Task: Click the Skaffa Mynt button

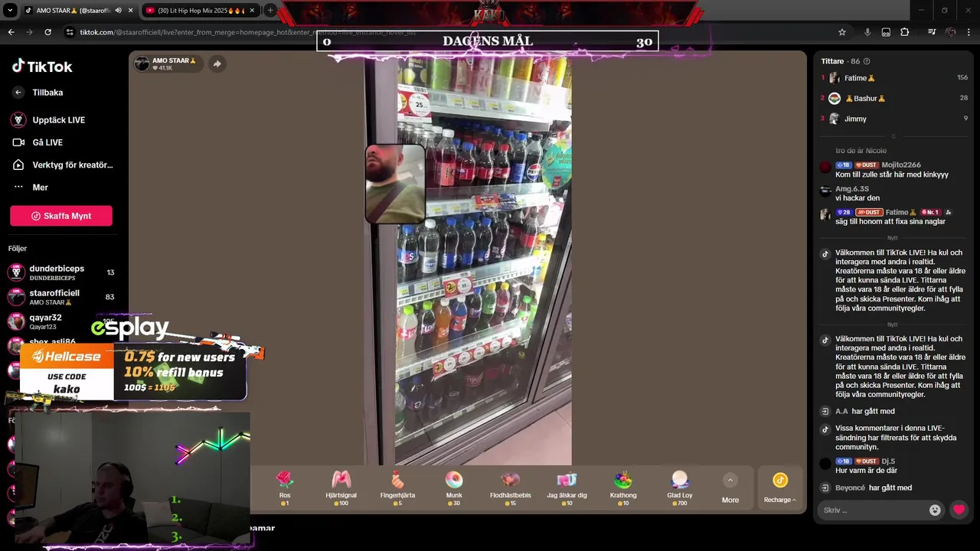Action: [x=61, y=216]
